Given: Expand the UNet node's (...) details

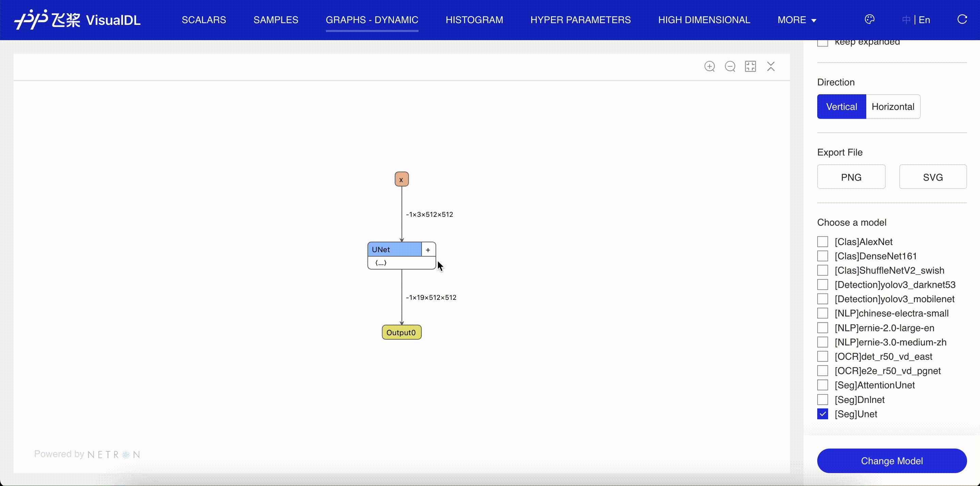Looking at the screenshot, I should (381, 263).
